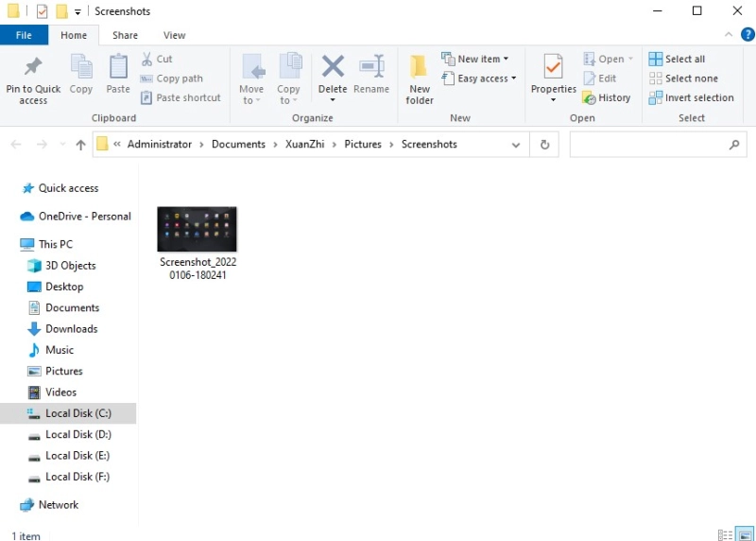The image size is (756, 541).
Task: Open Music in navigation pane
Action: point(51,350)
